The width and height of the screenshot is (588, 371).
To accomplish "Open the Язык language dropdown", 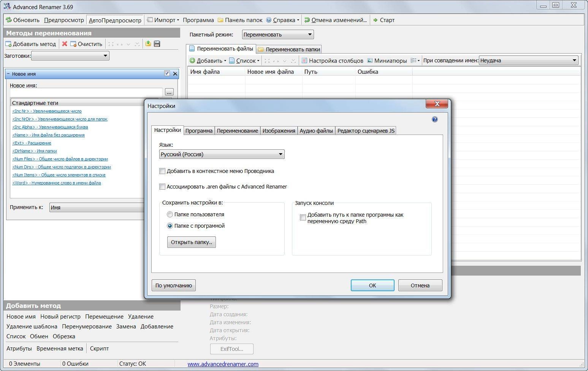I will [x=222, y=154].
